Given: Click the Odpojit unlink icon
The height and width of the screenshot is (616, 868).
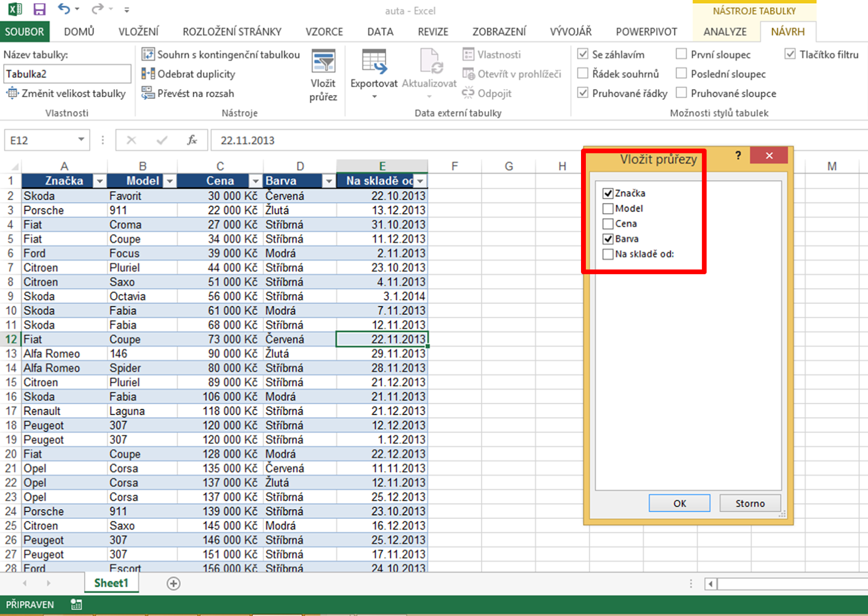Looking at the screenshot, I should [x=468, y=93].
